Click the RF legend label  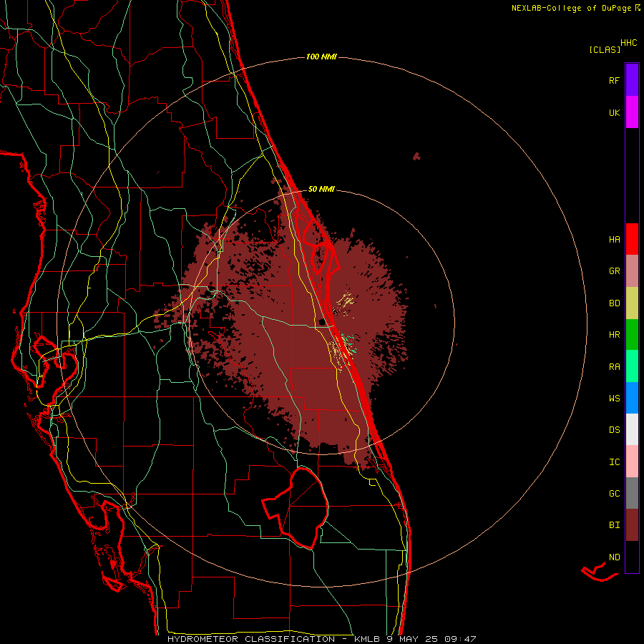tap(614, 80)
